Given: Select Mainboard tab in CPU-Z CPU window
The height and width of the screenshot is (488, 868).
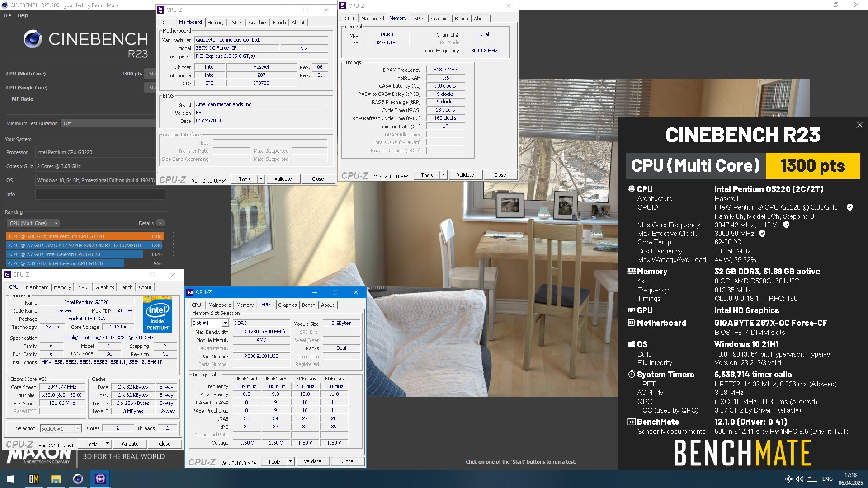Looking at the screenshot, I should pyautogui.click(x=37, y=287).
